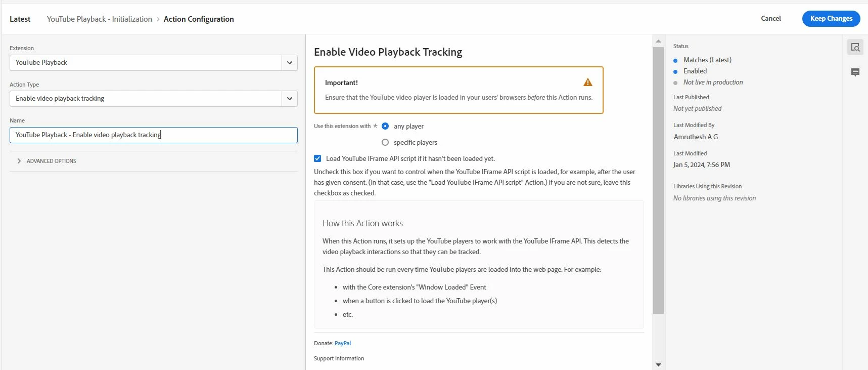Image resolution: width=868 pixels, height=370 pixels.
Task: Open the notes comment icon
Action: click(855, 72)
